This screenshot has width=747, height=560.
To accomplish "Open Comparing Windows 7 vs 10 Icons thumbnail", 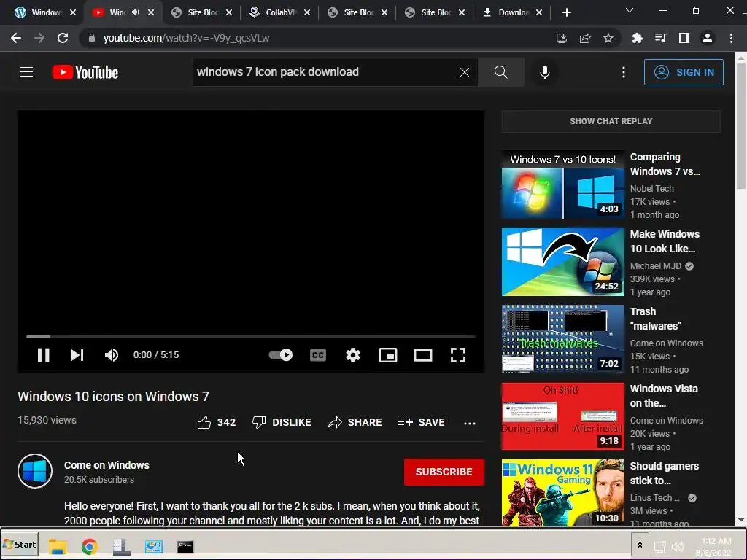I will [x=562, y=184].
